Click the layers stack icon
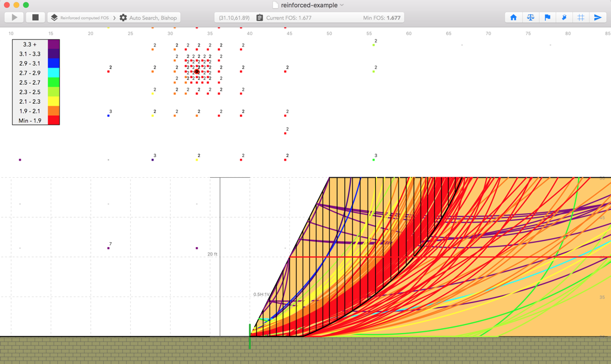Viewport: 611px width, 364px height. tap(54, 17)
